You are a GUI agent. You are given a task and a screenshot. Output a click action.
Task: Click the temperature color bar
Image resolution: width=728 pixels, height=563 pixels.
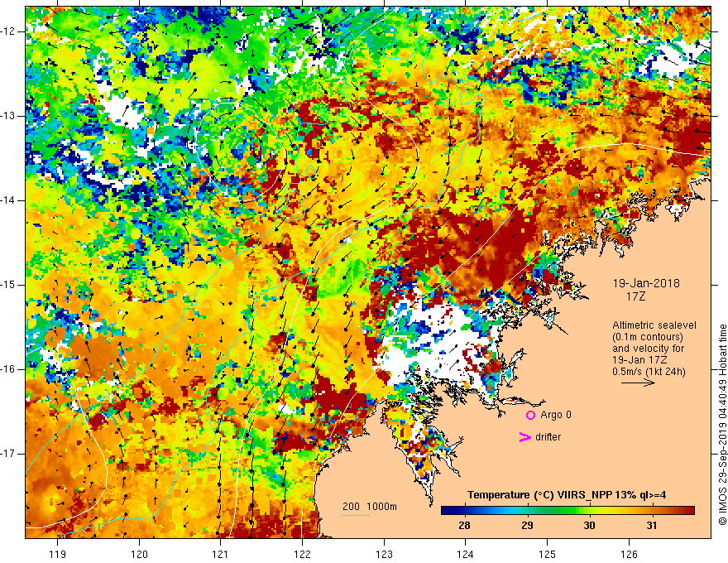(568, 511)
